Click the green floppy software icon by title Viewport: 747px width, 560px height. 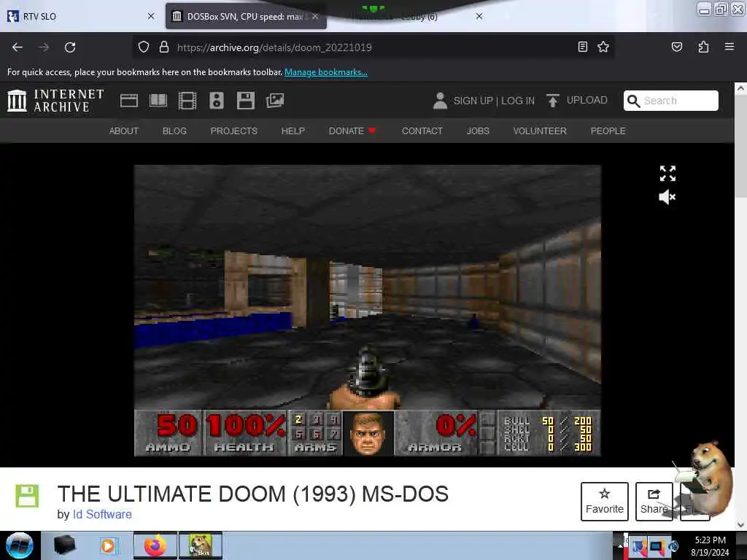(x=27, y=496)
